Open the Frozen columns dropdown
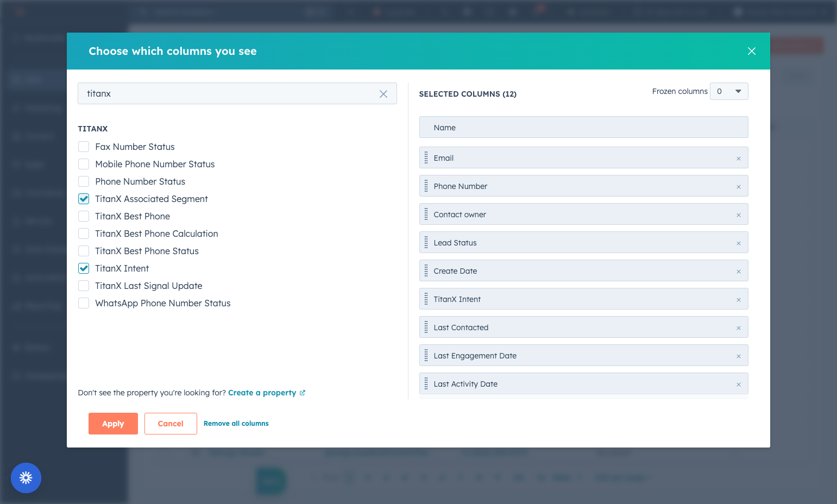This screenshot has width=837, height=504. (729, 91)
